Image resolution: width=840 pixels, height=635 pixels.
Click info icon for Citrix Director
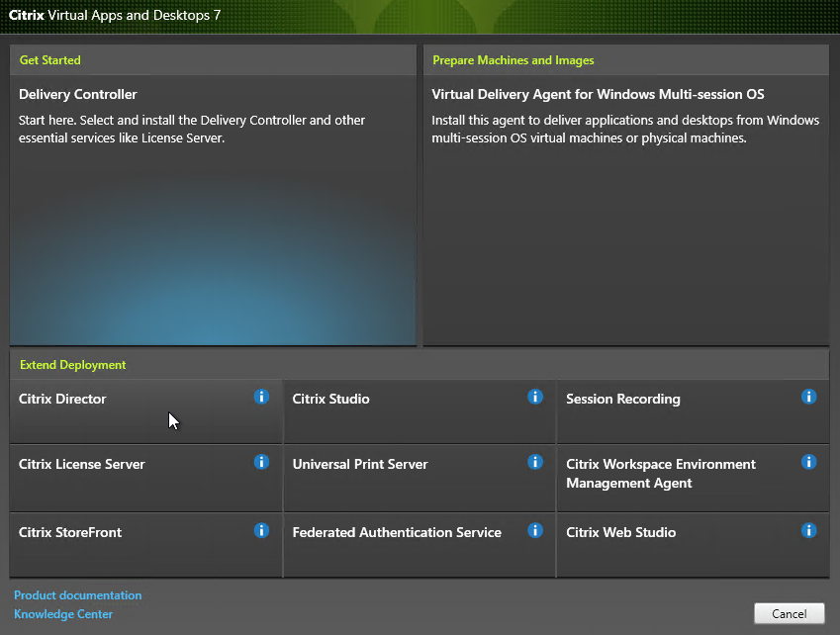[x=261, y=397]
